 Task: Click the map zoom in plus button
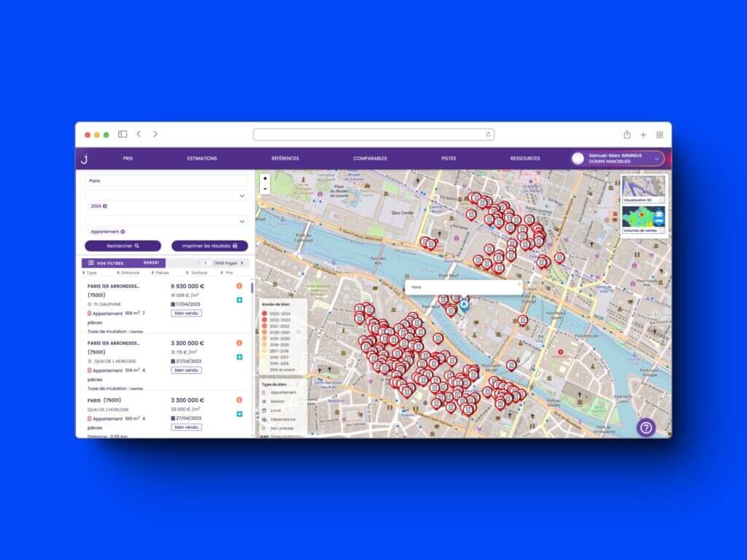click(265, 179)
